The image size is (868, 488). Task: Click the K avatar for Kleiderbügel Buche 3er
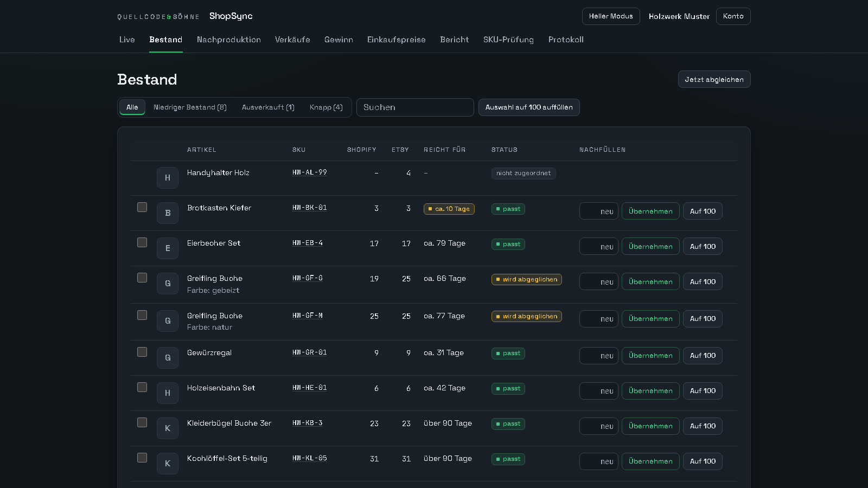[x=168, y=428]
